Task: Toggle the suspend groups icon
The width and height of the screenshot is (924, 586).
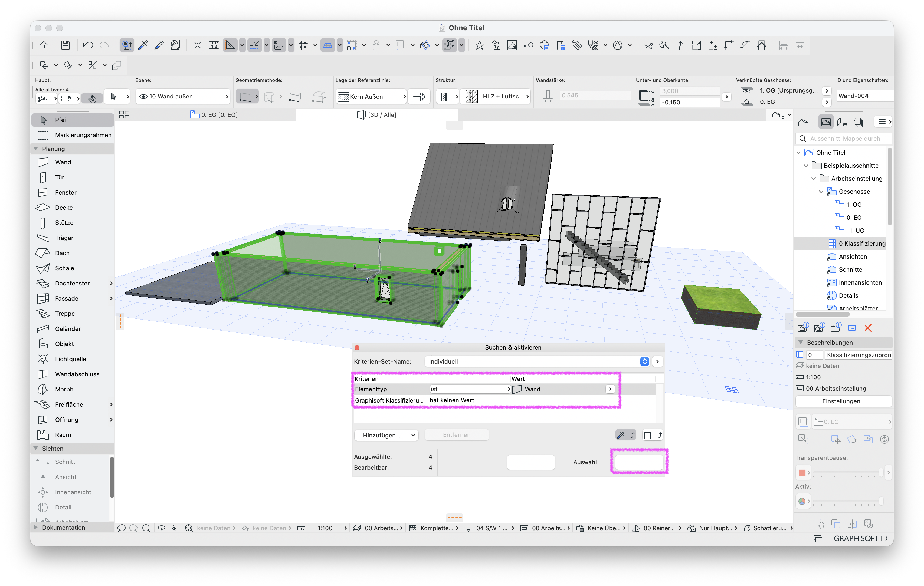Action: coord(450,45)
